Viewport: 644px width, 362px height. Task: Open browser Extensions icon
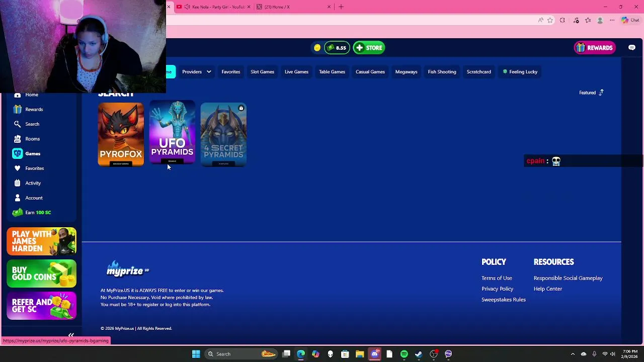coord(562,21)
